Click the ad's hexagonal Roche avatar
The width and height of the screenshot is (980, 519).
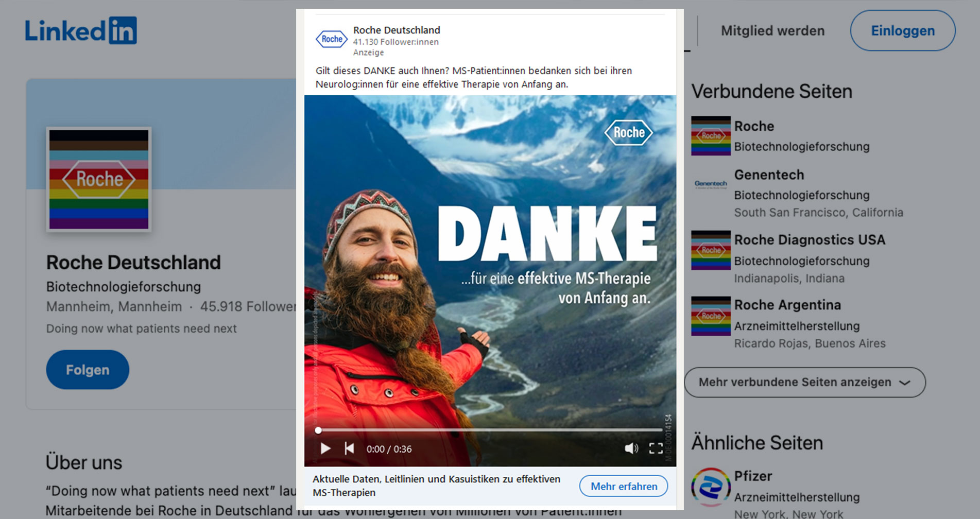coord(331,39)
